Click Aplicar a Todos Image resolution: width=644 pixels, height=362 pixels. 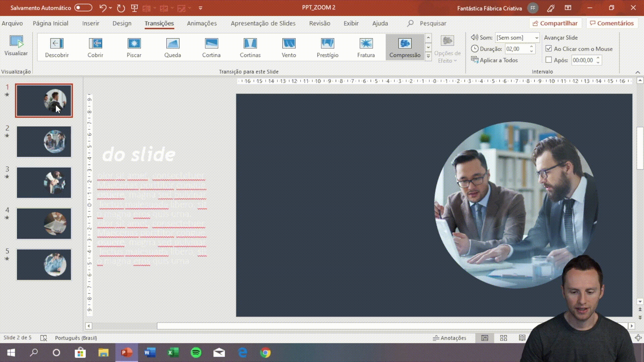pyautogui.click(x=494, y=60)
